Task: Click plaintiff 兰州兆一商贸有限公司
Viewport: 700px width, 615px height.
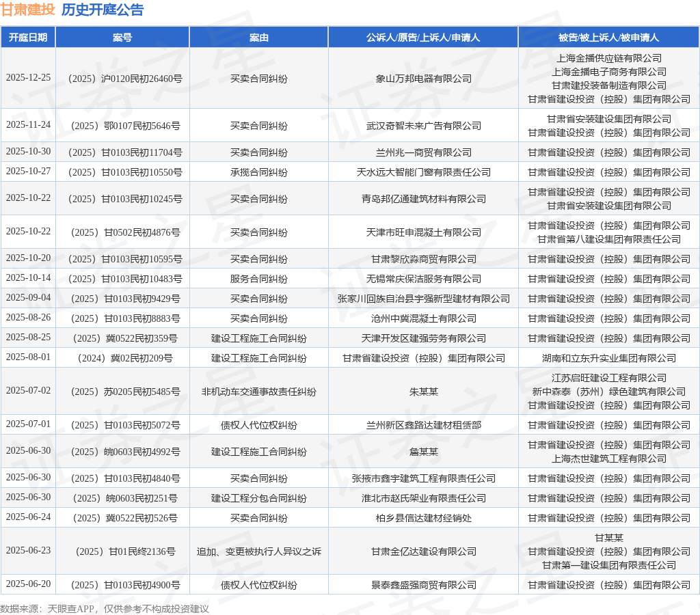Action: click(x=424, y=152)
